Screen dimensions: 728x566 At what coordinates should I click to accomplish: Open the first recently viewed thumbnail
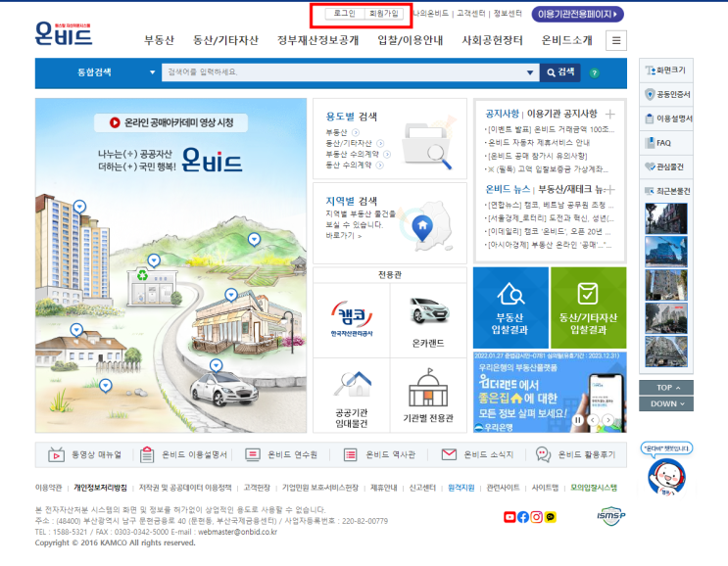(x=666, y=218)
